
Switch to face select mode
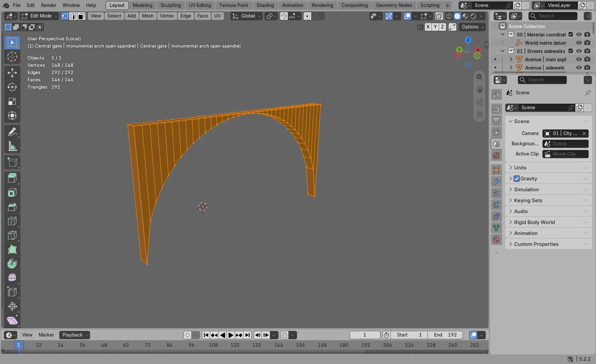click(x=81, y=16)
